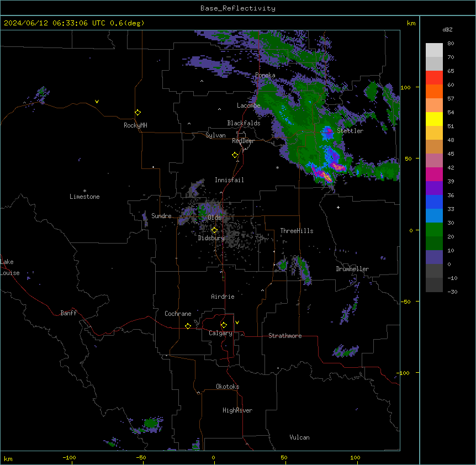
Task: Click the Sundre label
Action: point(161,216)
